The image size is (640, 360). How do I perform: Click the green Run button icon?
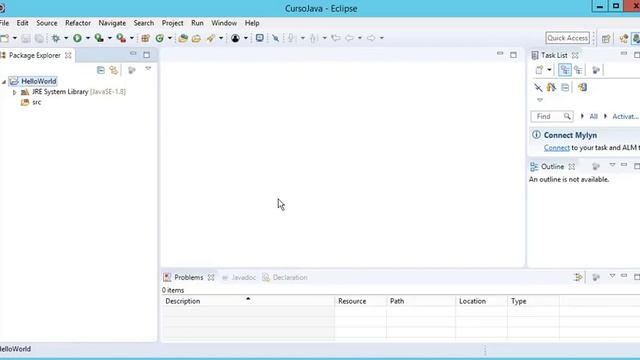(77, 38)
